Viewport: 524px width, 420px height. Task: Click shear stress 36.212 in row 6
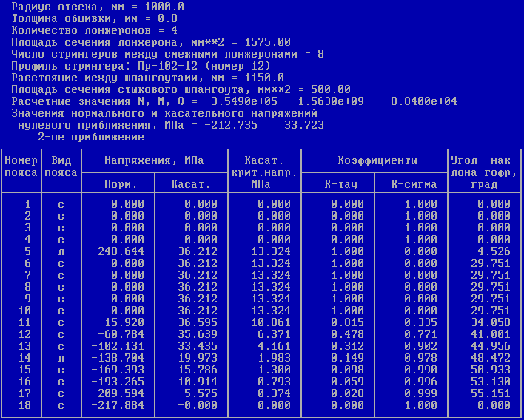[x=198, y=263]
